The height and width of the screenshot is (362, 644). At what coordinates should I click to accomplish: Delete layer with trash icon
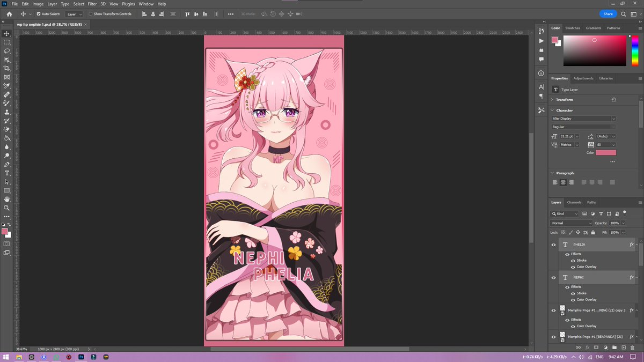(x=632, y=348)
